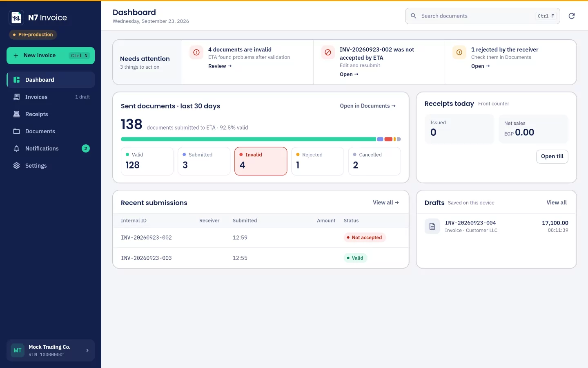Screen dimensions: 588x368
Task: Click the Open till button
Action: (552, 156)
